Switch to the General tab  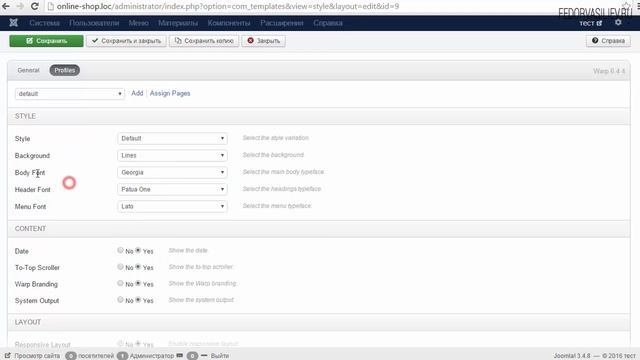[29, 70]
